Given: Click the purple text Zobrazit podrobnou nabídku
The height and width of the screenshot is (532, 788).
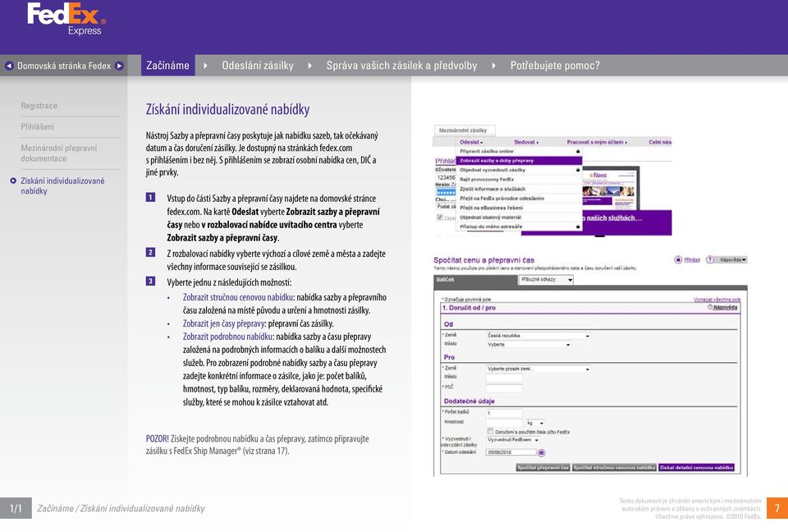Looking at the screenshot, I should [x=227, y=337].
